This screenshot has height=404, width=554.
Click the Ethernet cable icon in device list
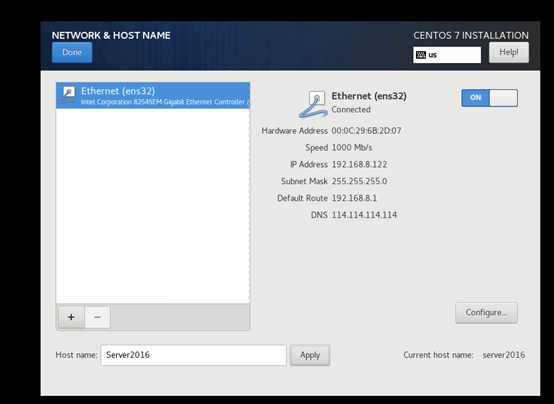(67, 95)
